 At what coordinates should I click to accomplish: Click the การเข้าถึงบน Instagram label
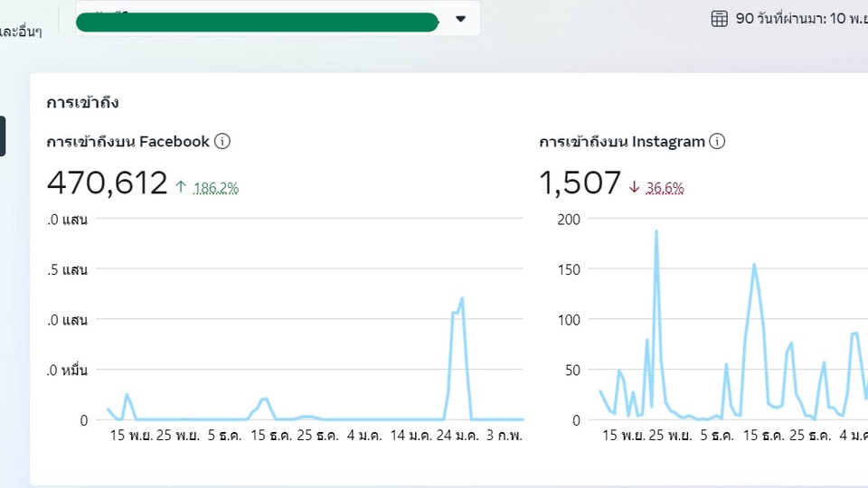pos(621,142)
